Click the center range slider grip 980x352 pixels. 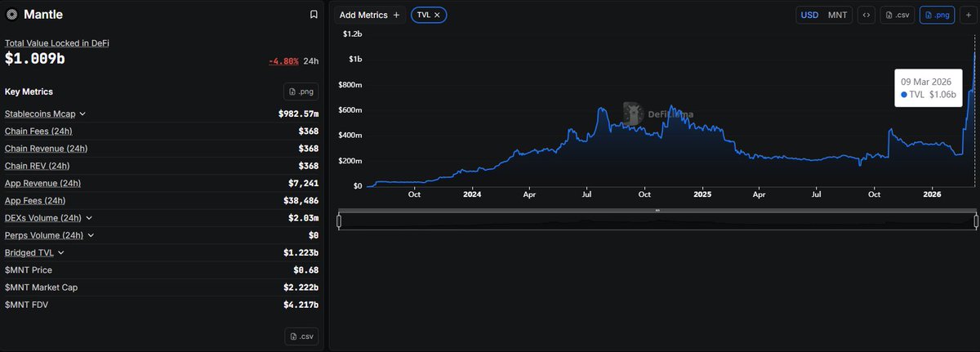pos(657,211)
